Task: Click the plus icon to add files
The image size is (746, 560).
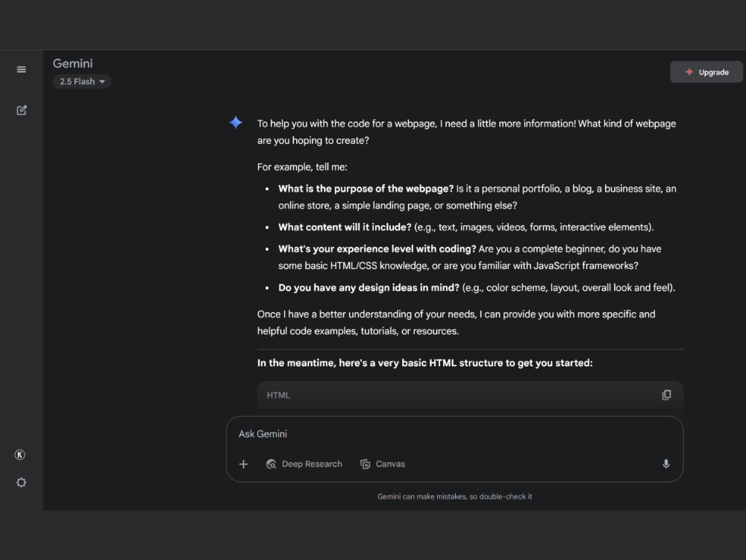Action: 244,464
